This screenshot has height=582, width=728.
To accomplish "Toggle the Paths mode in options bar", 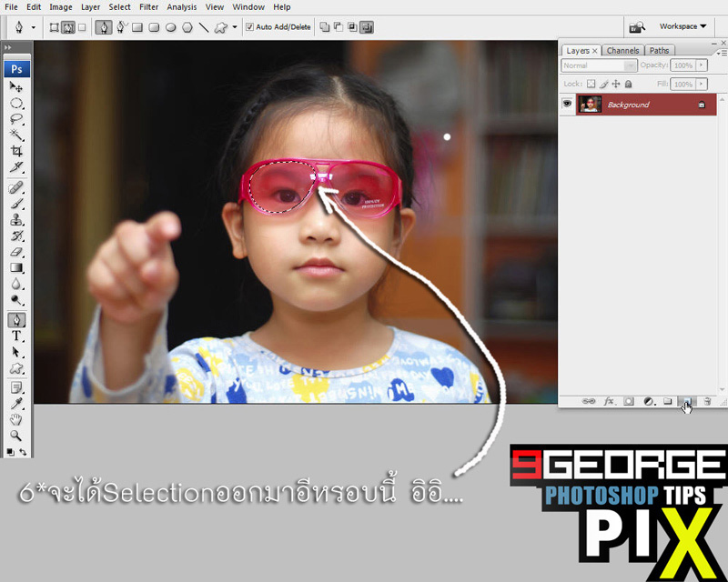I will pyautogui.click(x=67, y=27).
